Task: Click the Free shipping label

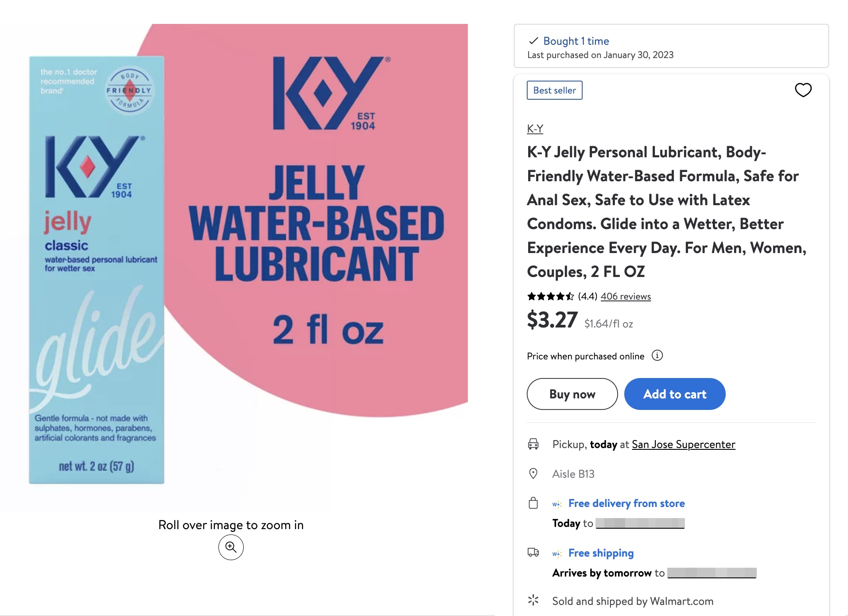Action: pos(601,553)
